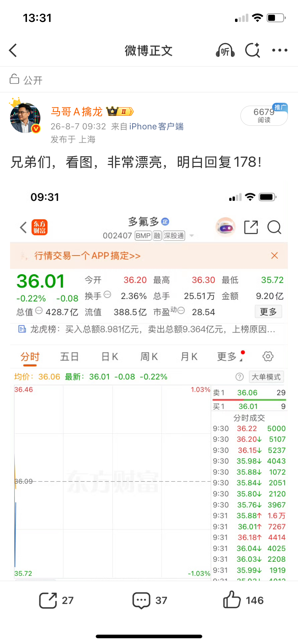This screenshot has height=644, width=298.
Task: Go back from the Weibo post page
Action: click(x=13, y=50)
